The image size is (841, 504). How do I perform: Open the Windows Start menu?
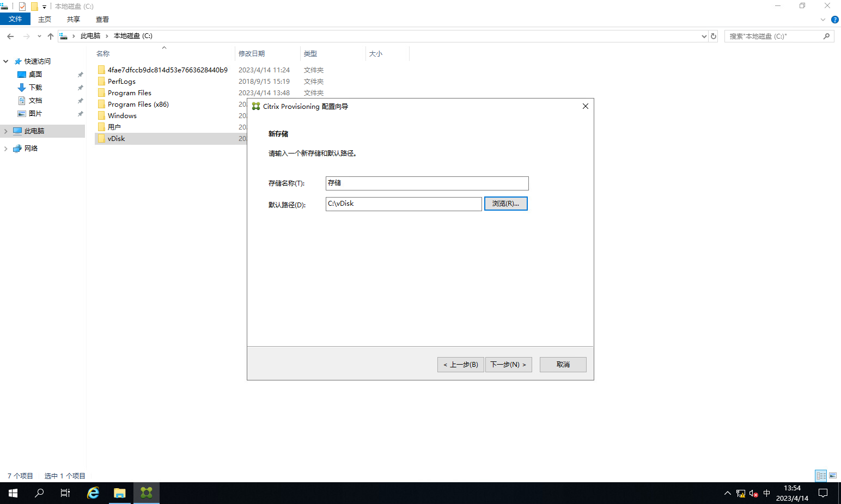click(13, 493)
